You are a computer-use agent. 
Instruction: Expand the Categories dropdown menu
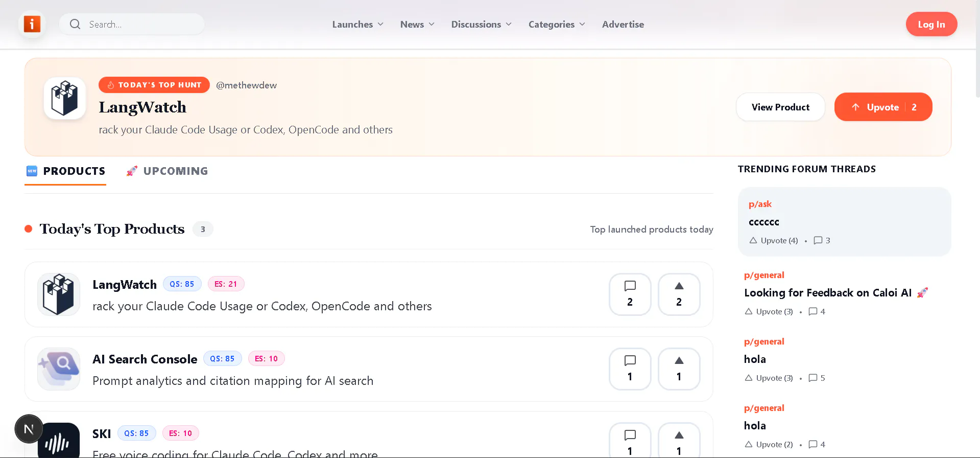557,24
